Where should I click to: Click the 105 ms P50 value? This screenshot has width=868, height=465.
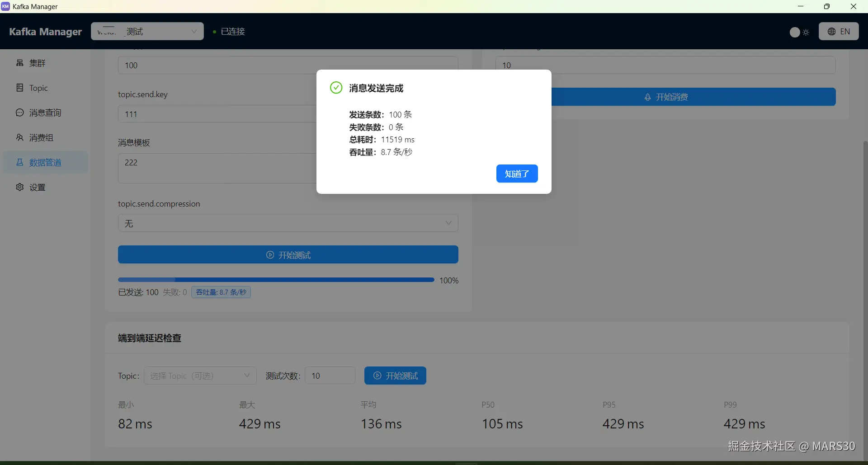click(x=502, y=424)
